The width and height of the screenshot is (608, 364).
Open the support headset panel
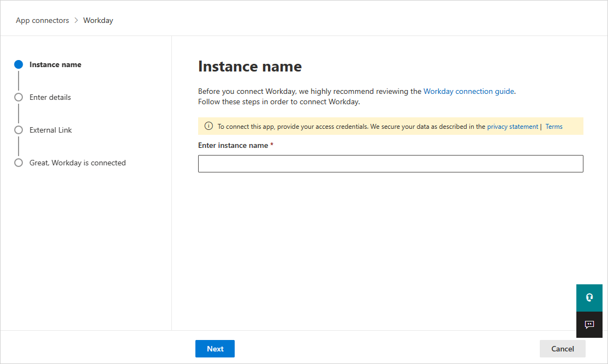[589, 298]
